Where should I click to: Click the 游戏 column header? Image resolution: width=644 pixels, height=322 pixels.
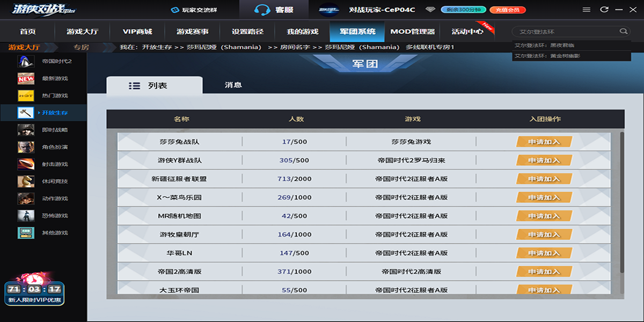coord(412,119)
